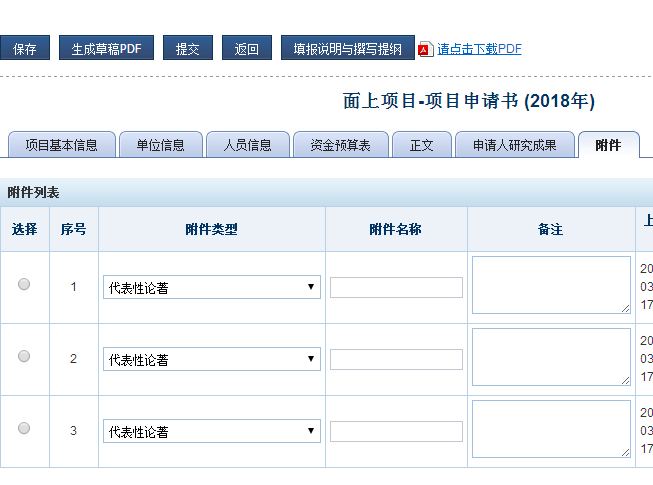653x485 pixels.
Task: Switch to 正文 tab
Action: [x=422, y=145]
